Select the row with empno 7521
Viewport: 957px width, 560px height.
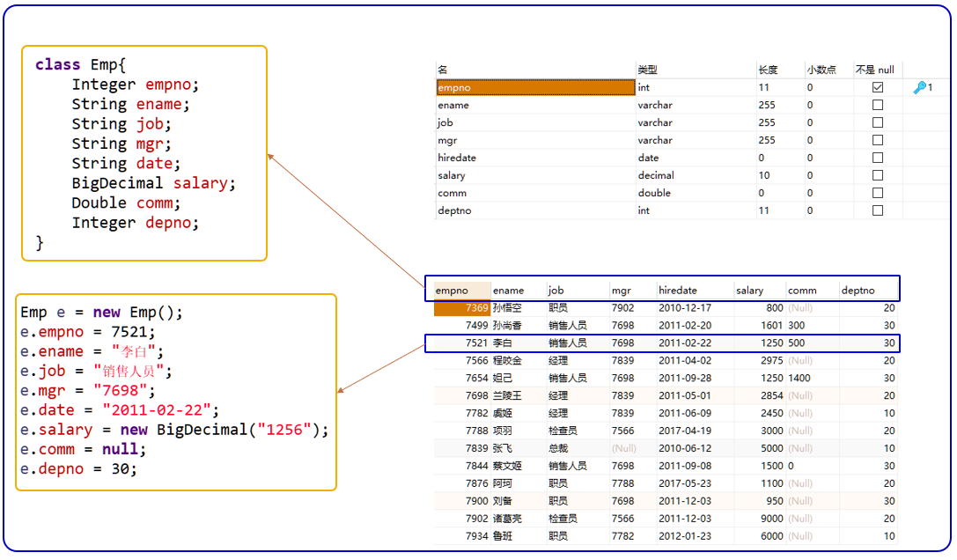662,343
